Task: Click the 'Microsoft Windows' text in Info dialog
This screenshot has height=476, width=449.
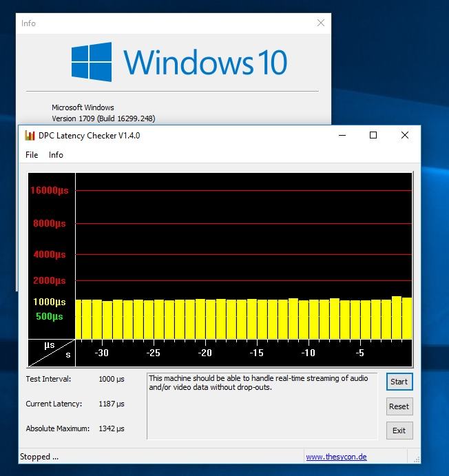Action: point(83,107)
